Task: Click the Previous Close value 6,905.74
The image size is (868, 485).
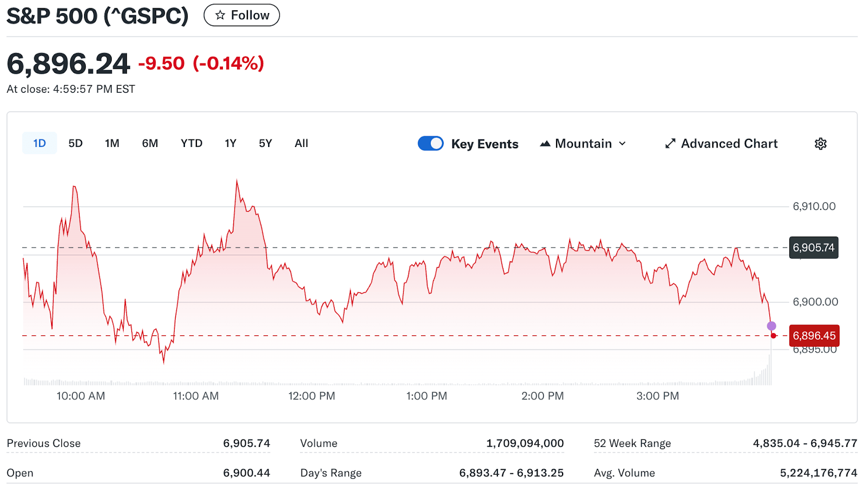Action: [x=246, y=443]
